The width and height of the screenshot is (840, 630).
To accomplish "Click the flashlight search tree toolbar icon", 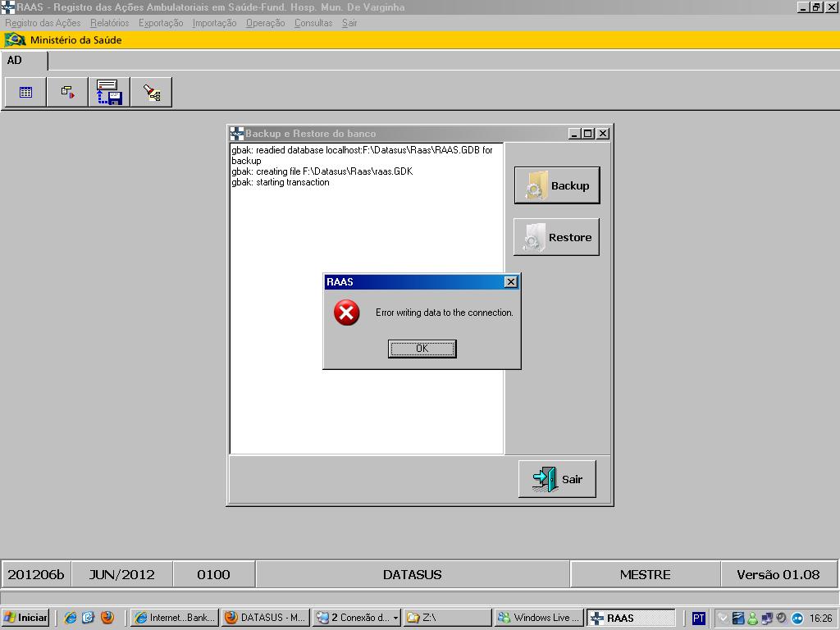I will tap(151, 93).
